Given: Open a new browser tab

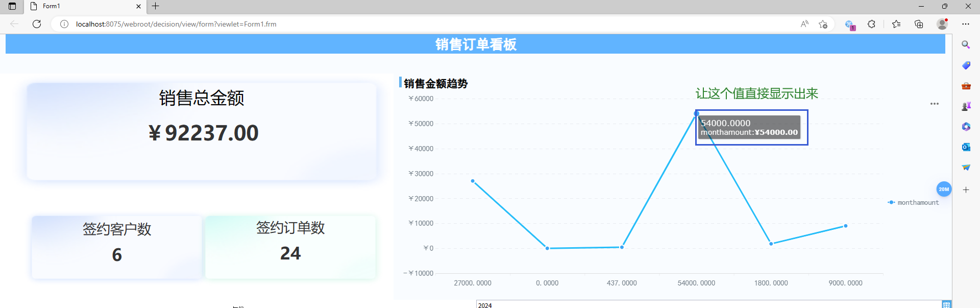Looking at the screenshot, I should tap(156, 6).
